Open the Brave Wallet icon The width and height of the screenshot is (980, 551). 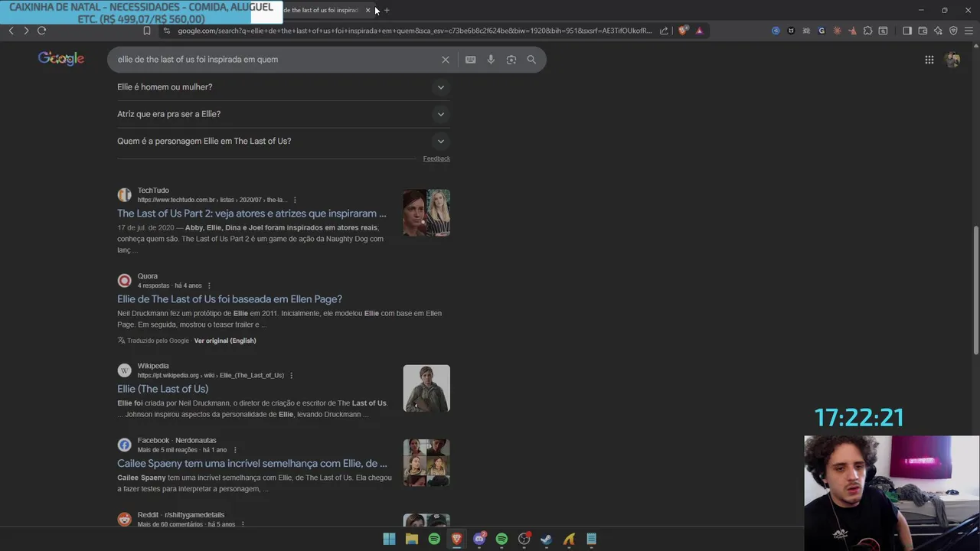[923, 31]
